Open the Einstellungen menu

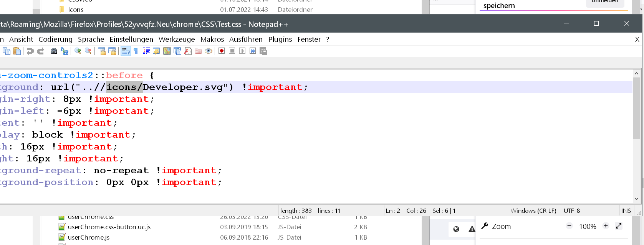[131, 39]
